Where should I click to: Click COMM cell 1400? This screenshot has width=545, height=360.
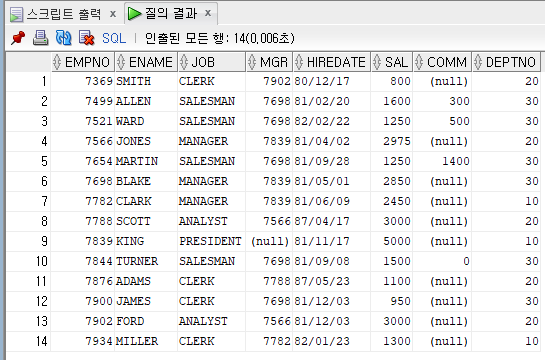click(442, 161)
